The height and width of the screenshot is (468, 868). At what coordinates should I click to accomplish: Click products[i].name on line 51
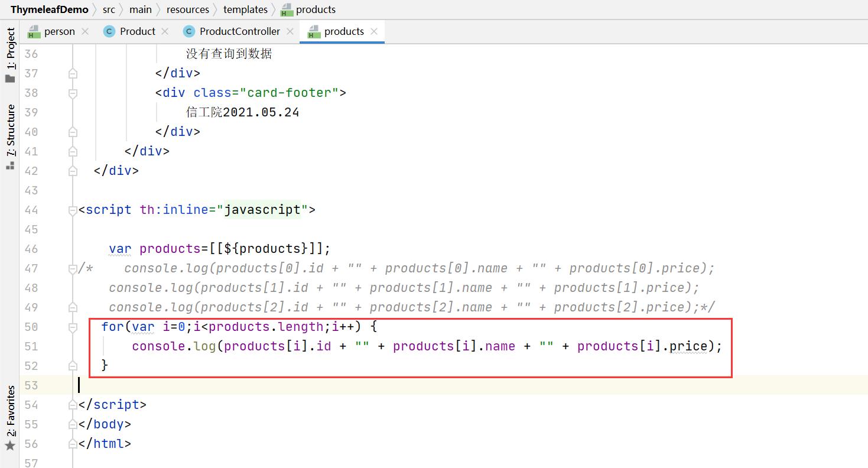tap(454, 346)
